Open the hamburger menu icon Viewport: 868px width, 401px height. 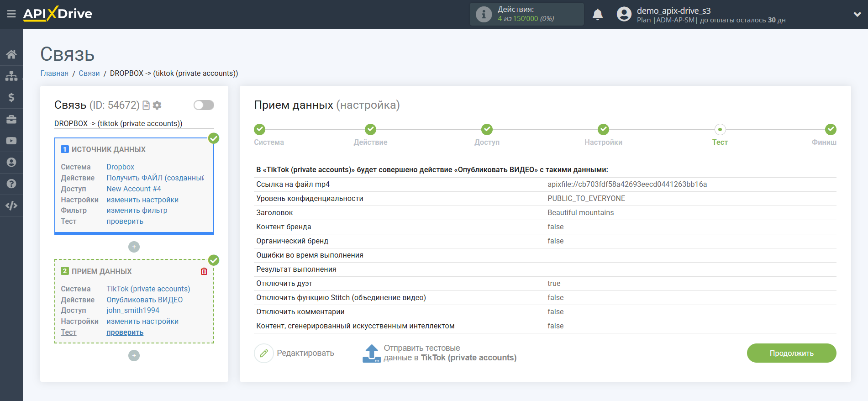11,14
